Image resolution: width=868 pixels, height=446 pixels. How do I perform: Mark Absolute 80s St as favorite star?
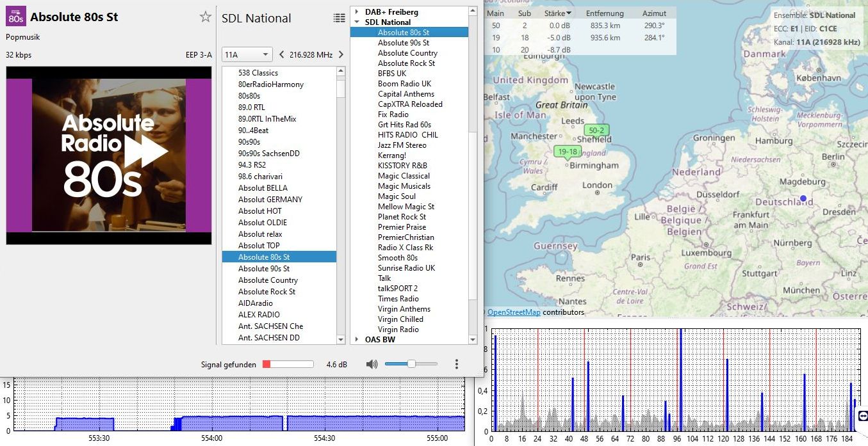pyautogui.click(x=205, y=17)
